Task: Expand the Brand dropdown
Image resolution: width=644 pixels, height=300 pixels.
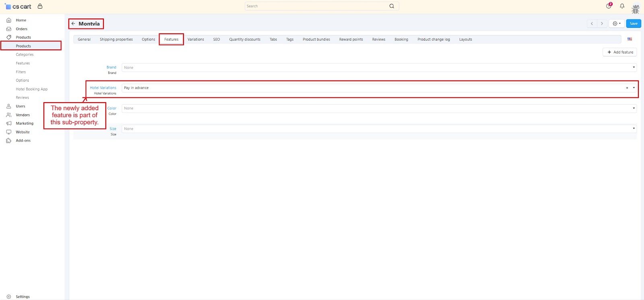Action: (634, 68)
